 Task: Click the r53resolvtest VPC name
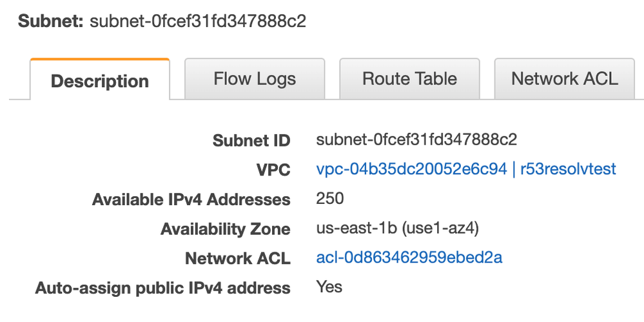tap(568, 169)
